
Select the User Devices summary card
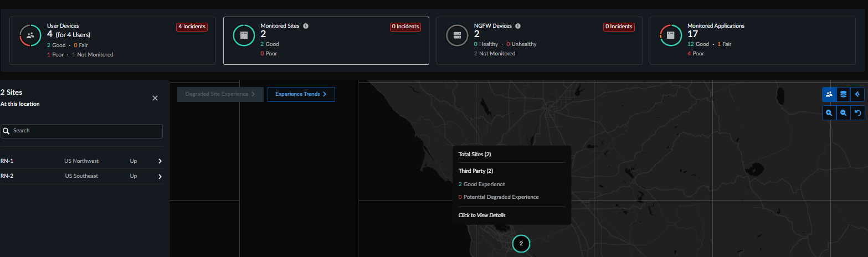point(112,40)
